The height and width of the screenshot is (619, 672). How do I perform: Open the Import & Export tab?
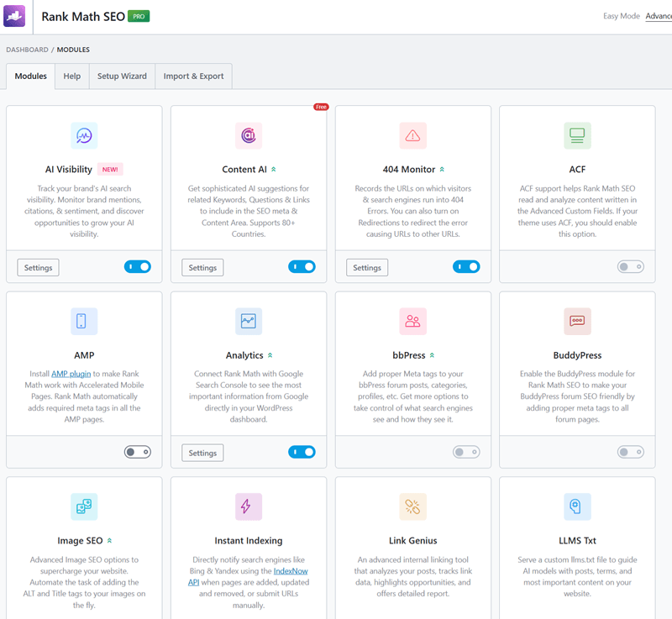point(193,76)
